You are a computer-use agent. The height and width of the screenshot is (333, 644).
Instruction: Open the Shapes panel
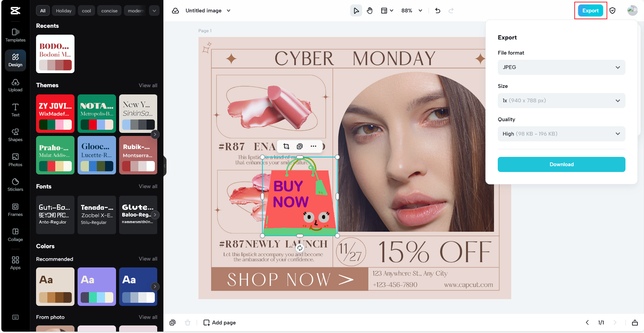pos(15,135)
